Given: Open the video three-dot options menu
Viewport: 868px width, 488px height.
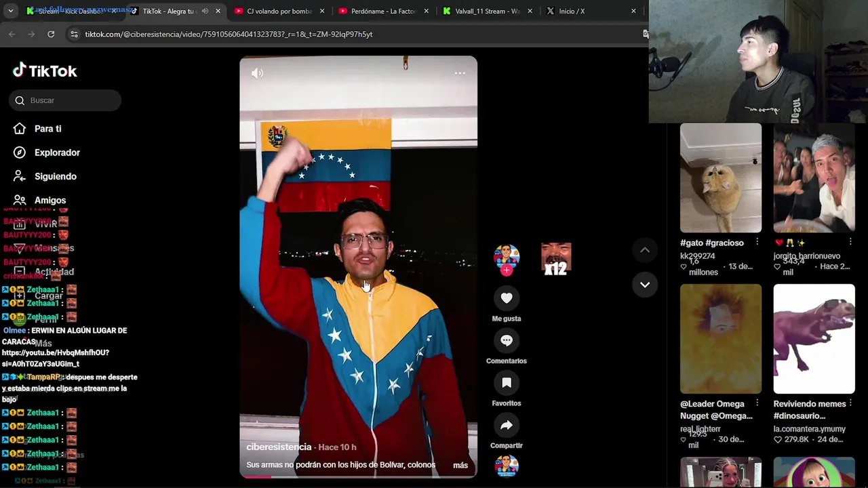Looking at the screenshot, I should pyautogui.click(x=460, y=73).
